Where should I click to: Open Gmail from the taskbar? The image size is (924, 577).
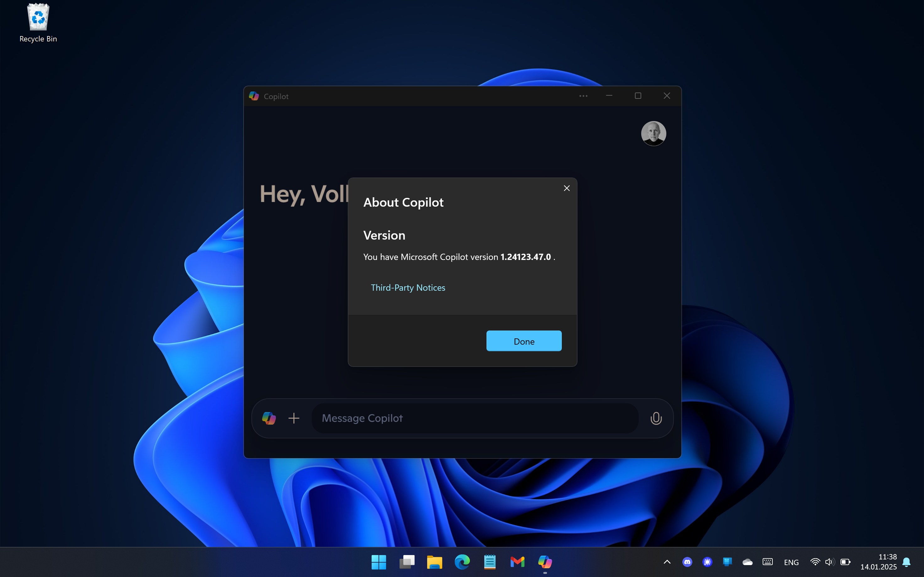[517, 562]
